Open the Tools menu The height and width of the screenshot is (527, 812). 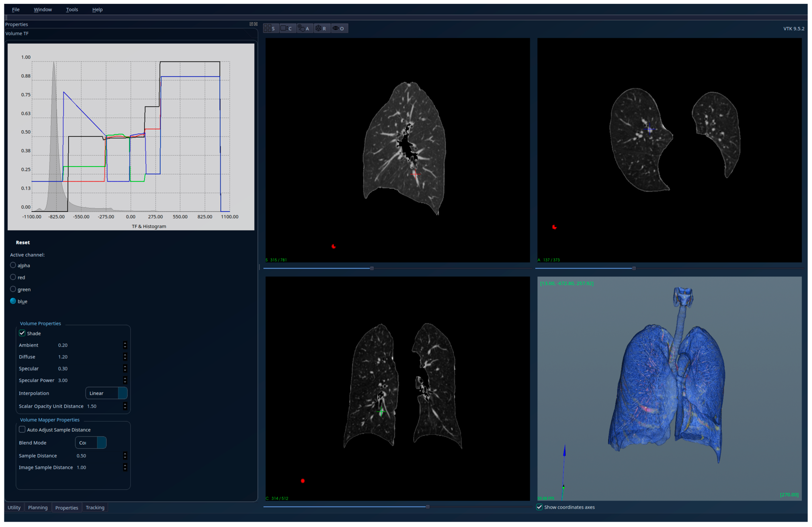pos(72,10)
